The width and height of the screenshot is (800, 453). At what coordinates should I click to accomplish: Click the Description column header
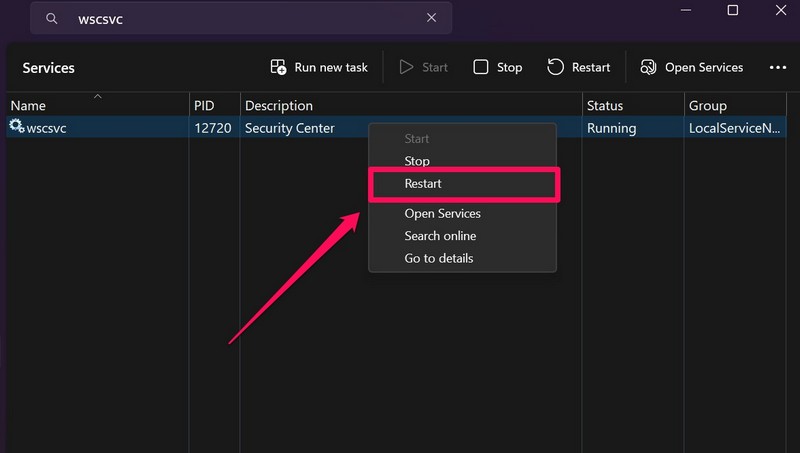click(x=279, y=106)
